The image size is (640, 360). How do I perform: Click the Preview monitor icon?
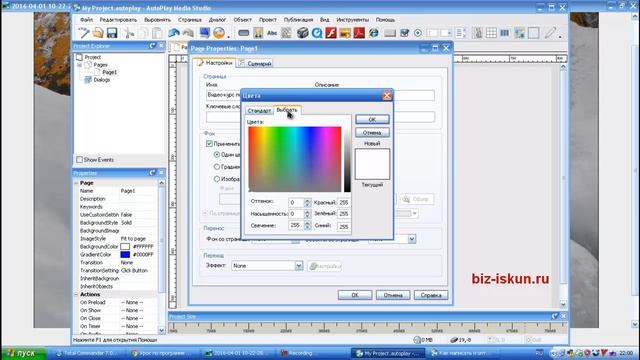point(204,33)
